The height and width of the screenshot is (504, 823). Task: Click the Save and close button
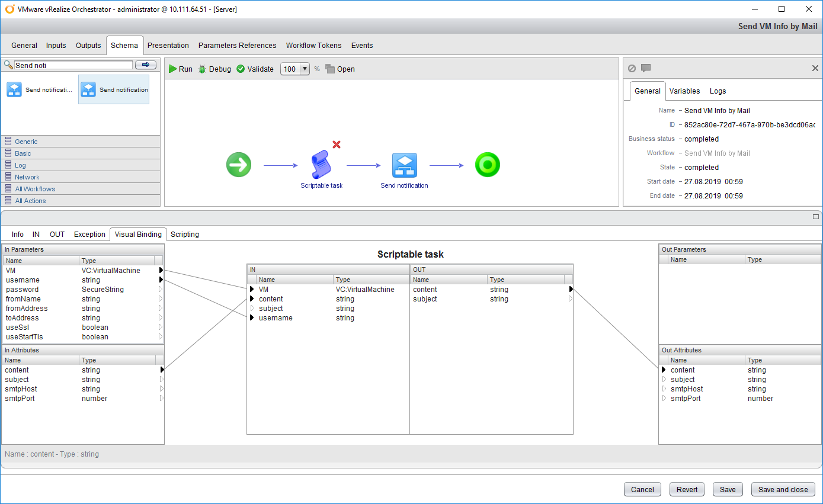[783, 489]
